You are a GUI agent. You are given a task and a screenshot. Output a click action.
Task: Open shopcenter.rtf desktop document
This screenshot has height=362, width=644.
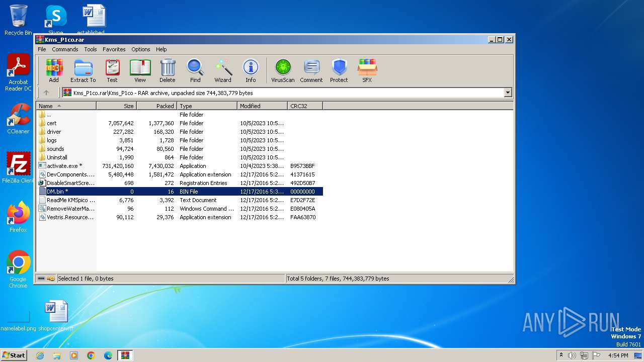[55, 316]
